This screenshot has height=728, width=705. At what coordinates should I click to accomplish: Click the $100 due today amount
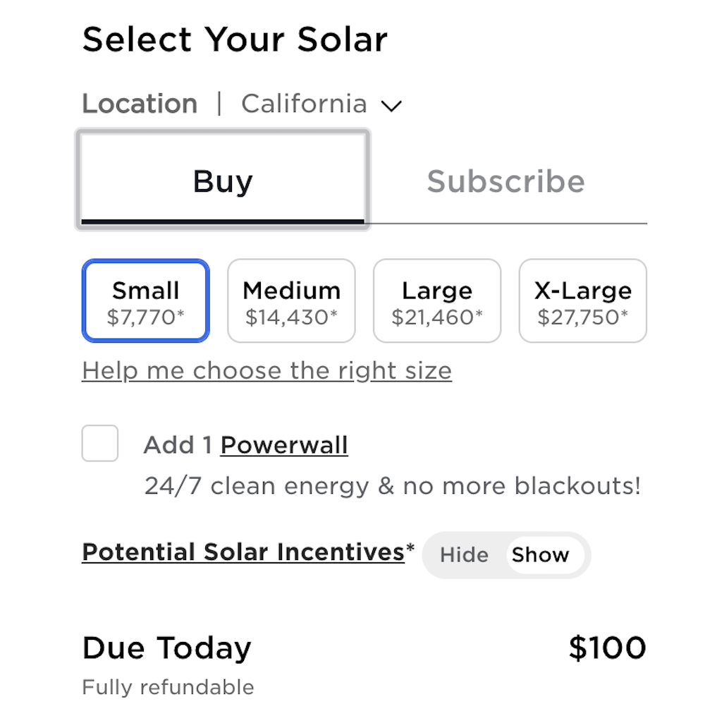pos(608,648)
